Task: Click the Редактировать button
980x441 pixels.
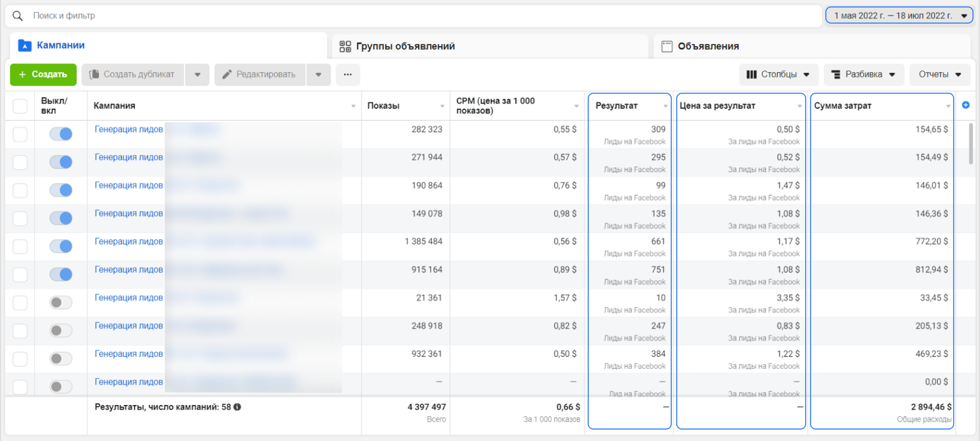Action: 260,75
